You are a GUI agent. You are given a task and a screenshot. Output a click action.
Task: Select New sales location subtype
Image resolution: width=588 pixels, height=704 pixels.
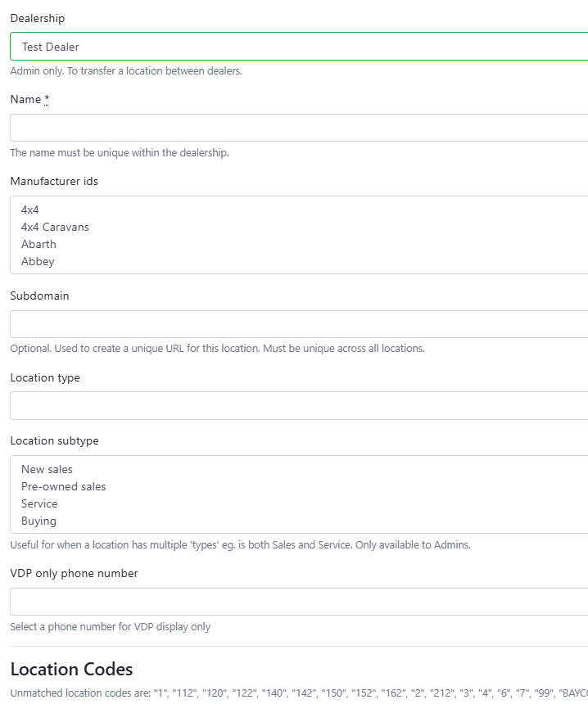[47, 469]
